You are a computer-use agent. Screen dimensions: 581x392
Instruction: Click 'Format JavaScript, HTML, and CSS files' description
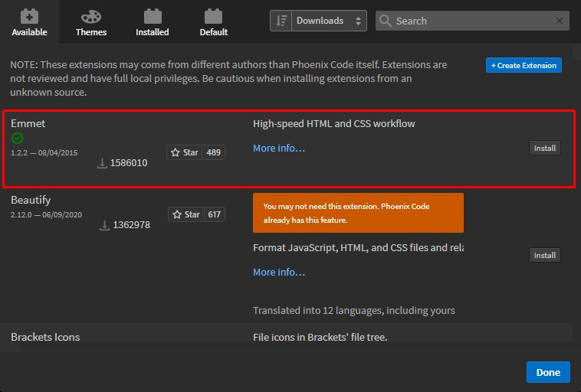(358, 247)
